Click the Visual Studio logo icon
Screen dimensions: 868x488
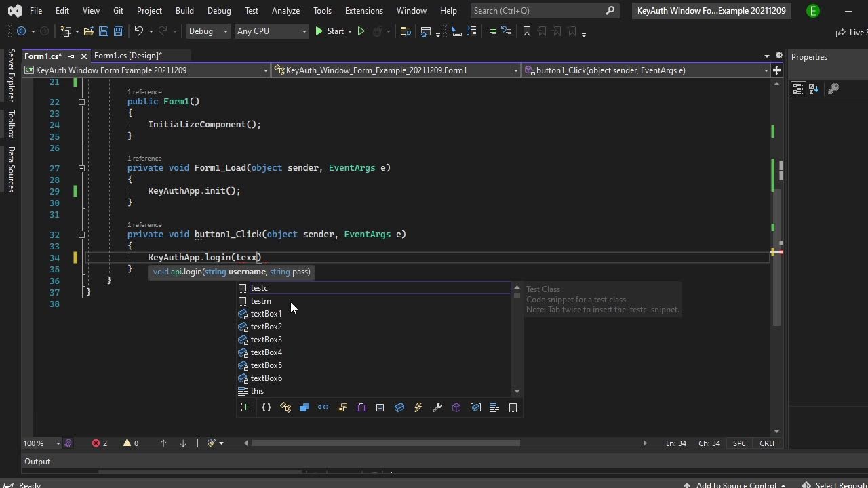[14, 11]
